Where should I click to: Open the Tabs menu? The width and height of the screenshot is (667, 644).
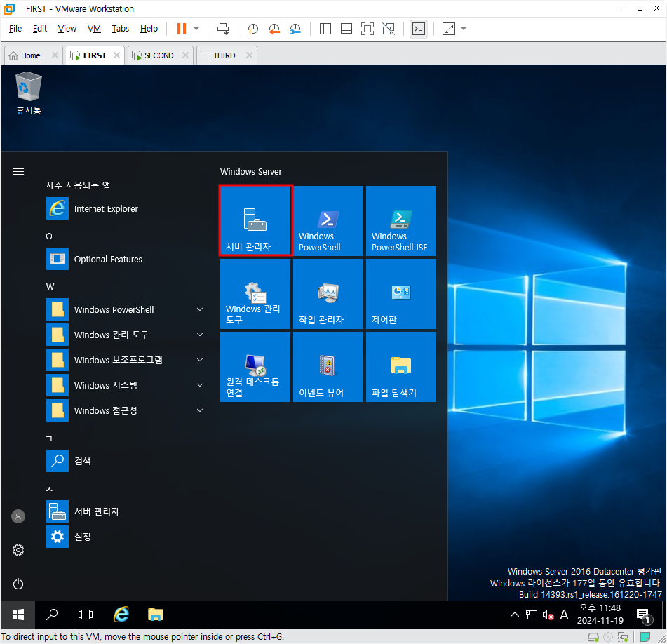coord(121,29)
